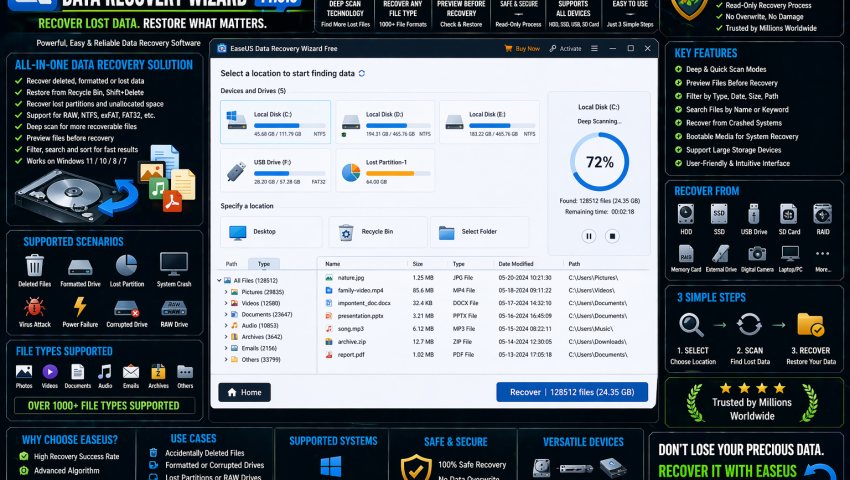Screen dimensions: 850x480
Task: Click the Photos file type icon
Action: point(24,372)
